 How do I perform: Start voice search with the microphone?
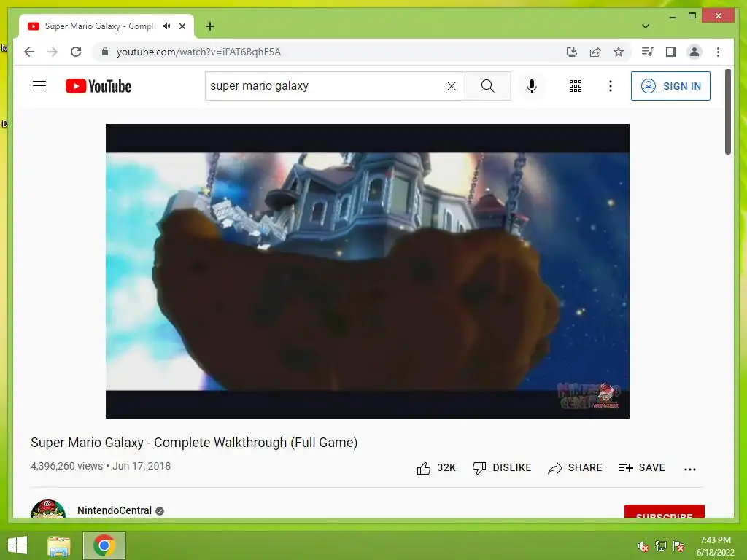pyautogui.click(x=532, y=86)
